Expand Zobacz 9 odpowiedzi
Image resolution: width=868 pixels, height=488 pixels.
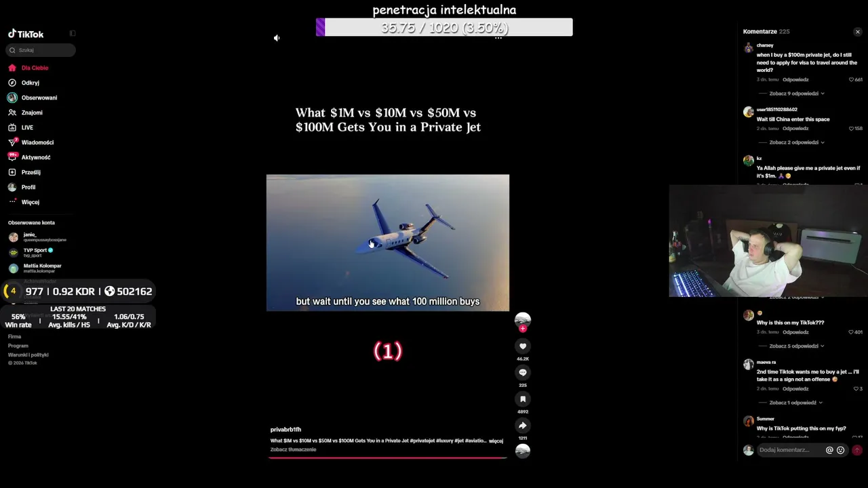(x=797, y=94)
